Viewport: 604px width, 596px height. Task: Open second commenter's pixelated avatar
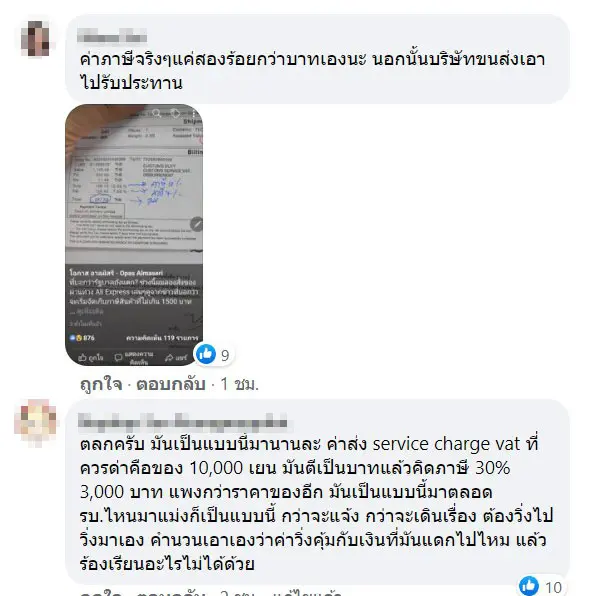35,422
